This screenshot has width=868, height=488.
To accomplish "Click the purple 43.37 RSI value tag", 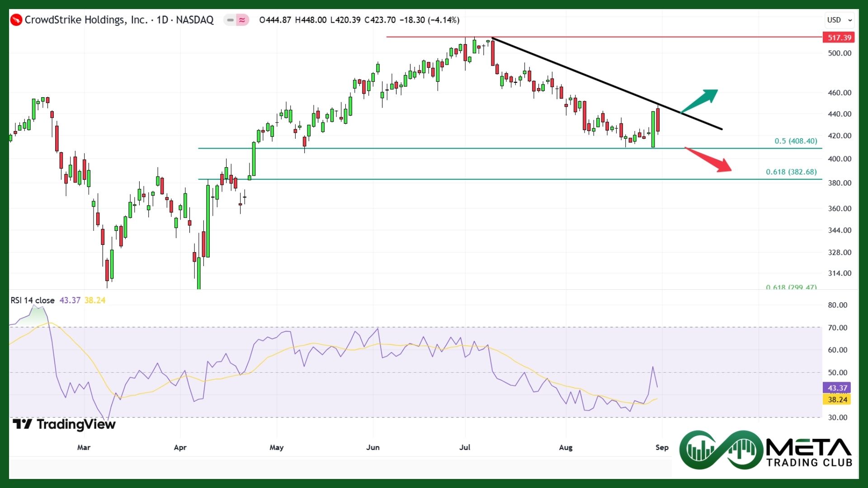I will [837, 388].
